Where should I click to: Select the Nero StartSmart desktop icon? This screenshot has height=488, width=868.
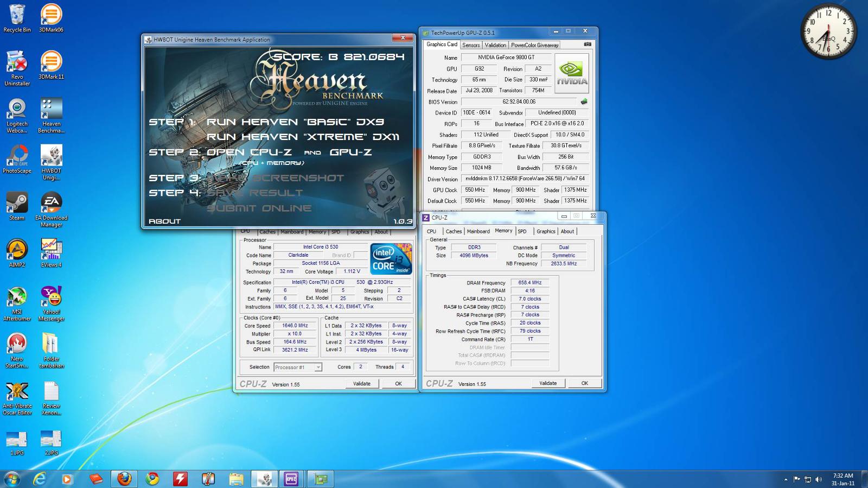17,351
